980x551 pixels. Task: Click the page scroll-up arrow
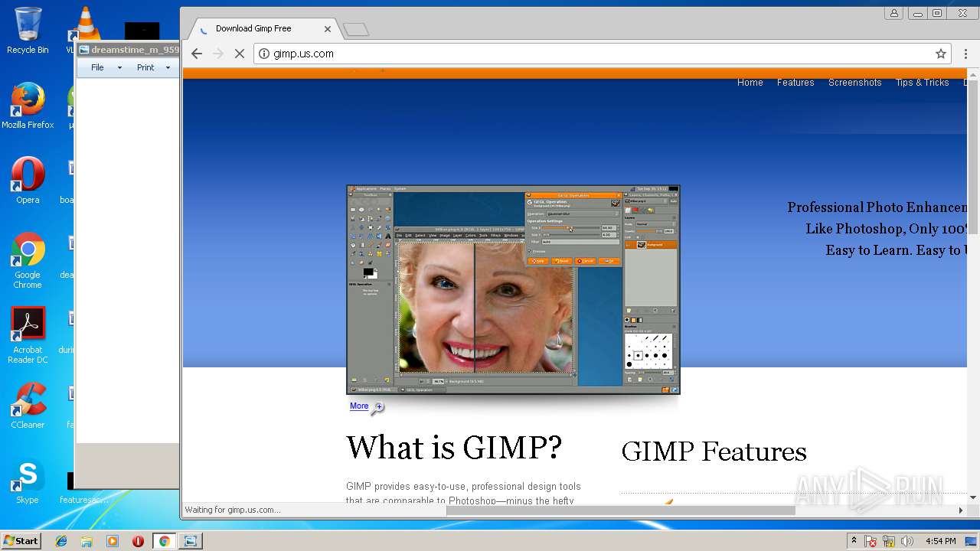point(973,74)
